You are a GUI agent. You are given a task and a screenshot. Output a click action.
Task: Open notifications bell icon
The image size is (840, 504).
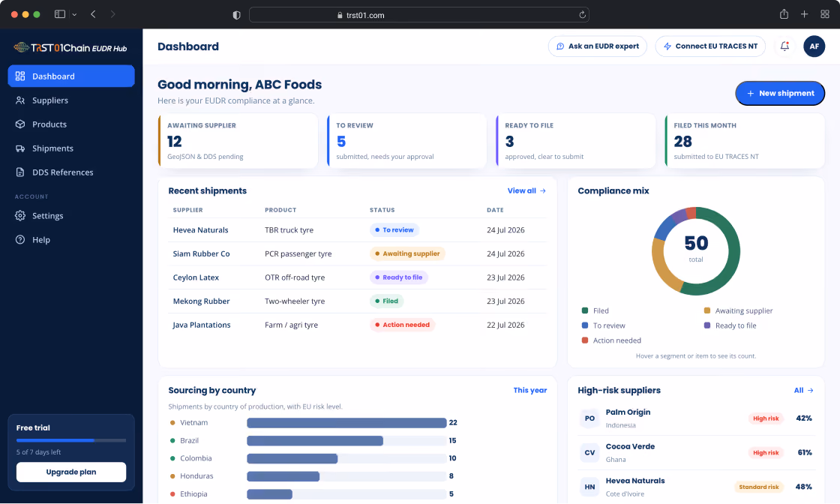[784, 46]
